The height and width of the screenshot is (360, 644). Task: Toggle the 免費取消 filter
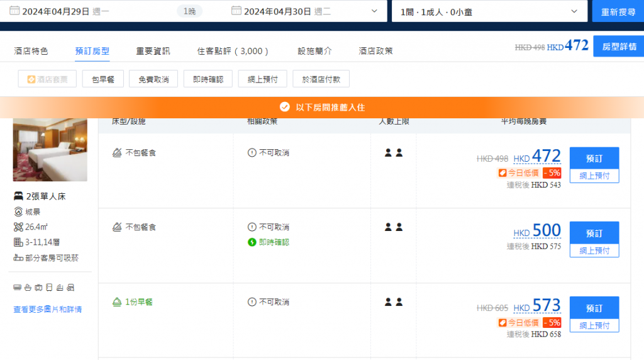coord(153,79)
